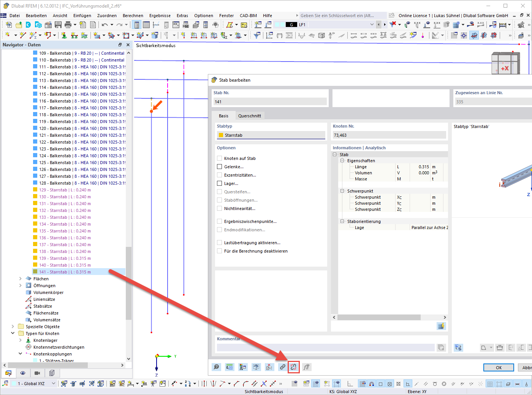Collapse the 'Schwerpunkt' information group
Viewport: 532px width, 395px height.
click(x=342, y=191)
